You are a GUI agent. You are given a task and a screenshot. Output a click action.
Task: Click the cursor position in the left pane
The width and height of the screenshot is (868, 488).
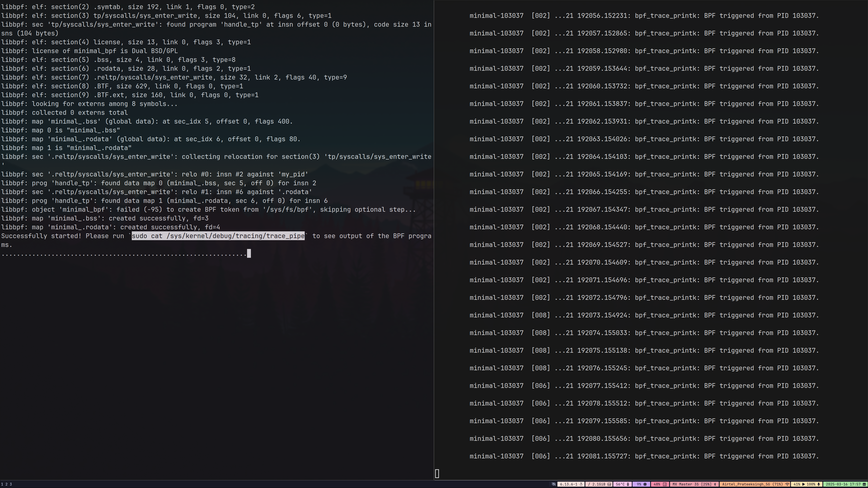[x=249, y=253]
